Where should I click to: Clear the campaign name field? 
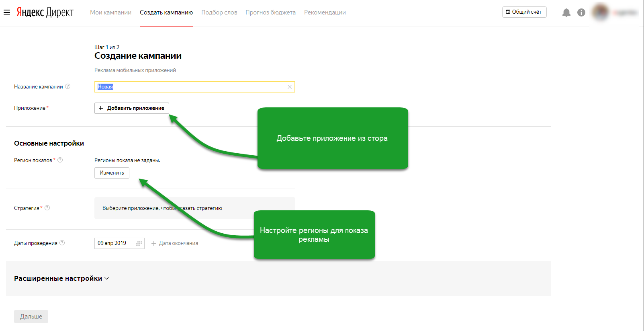289,87
